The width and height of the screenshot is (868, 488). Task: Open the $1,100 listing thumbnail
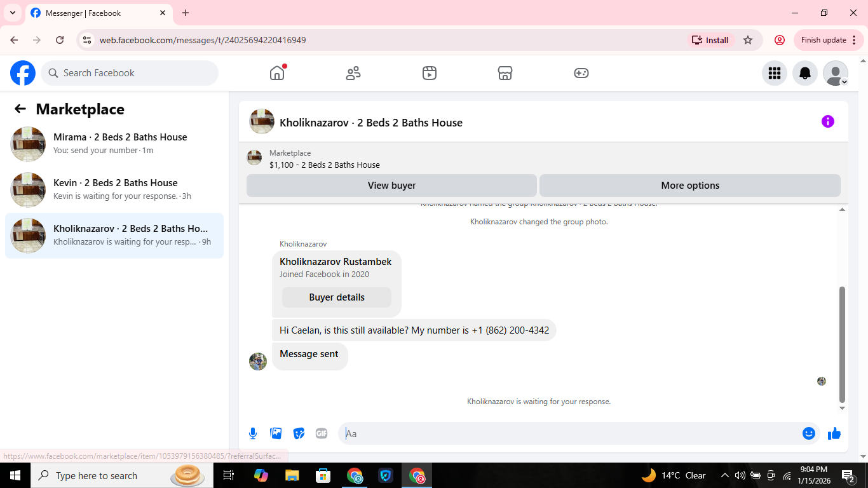coord(254,158)
